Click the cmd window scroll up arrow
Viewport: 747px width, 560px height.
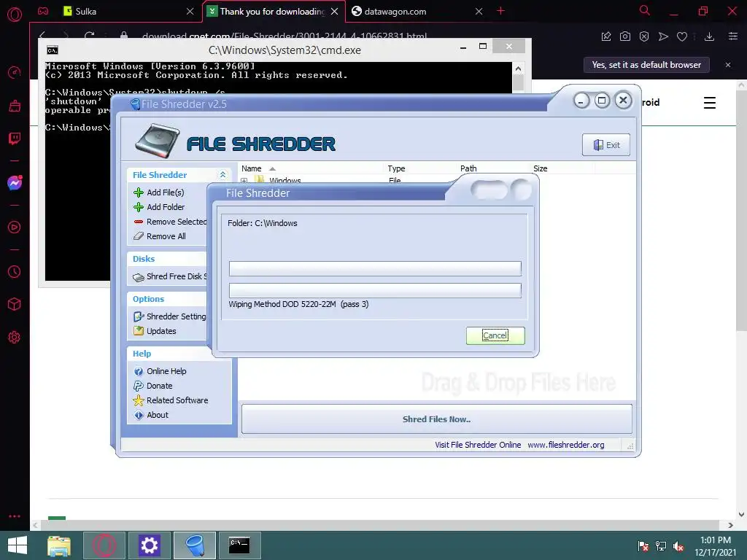click(519, 69)
